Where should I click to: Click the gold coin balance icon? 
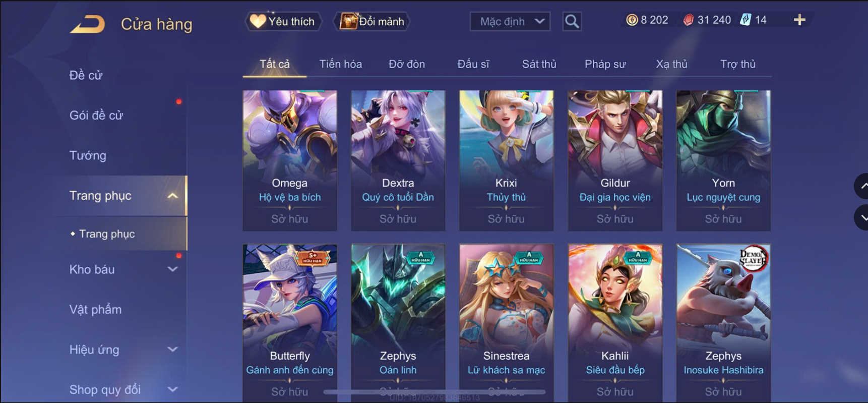pyautogui.click(x=632, y=20)
